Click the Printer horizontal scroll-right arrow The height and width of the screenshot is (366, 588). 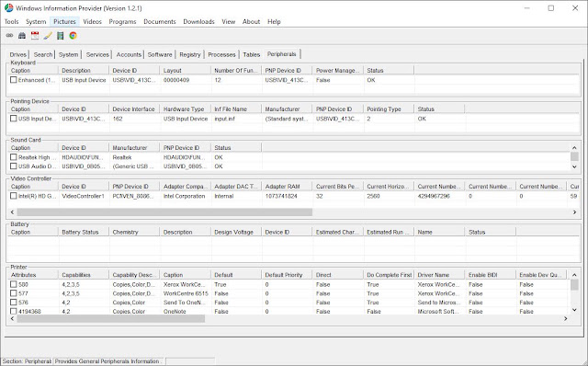[566, 318]
